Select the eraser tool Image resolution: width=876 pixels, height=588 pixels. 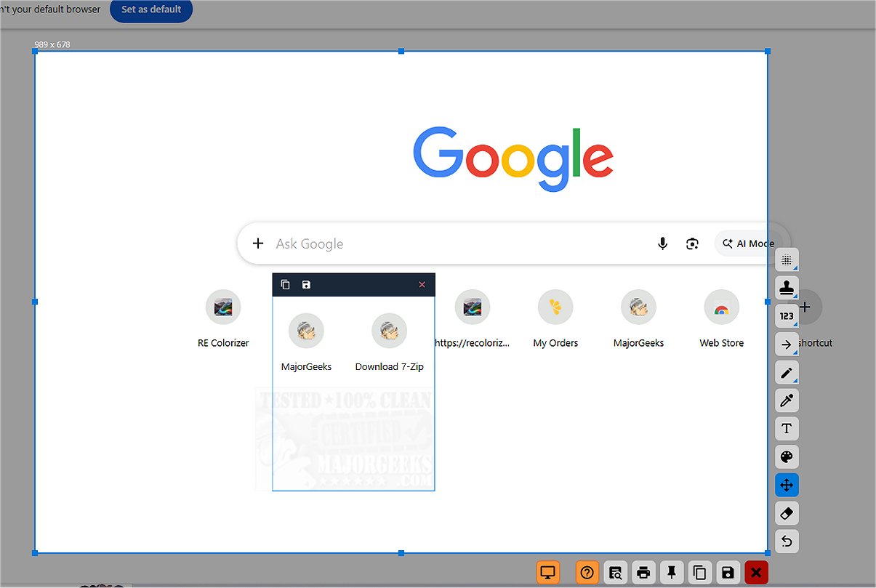tap(787, 513)
